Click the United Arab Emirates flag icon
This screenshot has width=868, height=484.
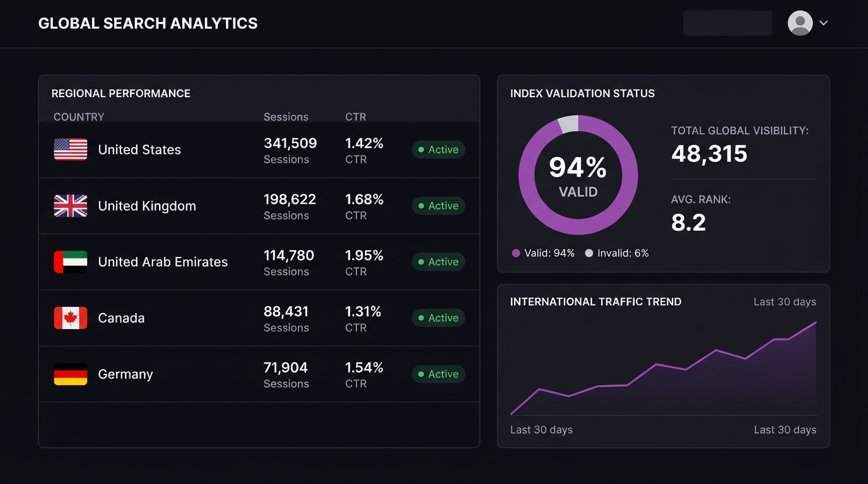pyautogui.click(x=71, y=262)
